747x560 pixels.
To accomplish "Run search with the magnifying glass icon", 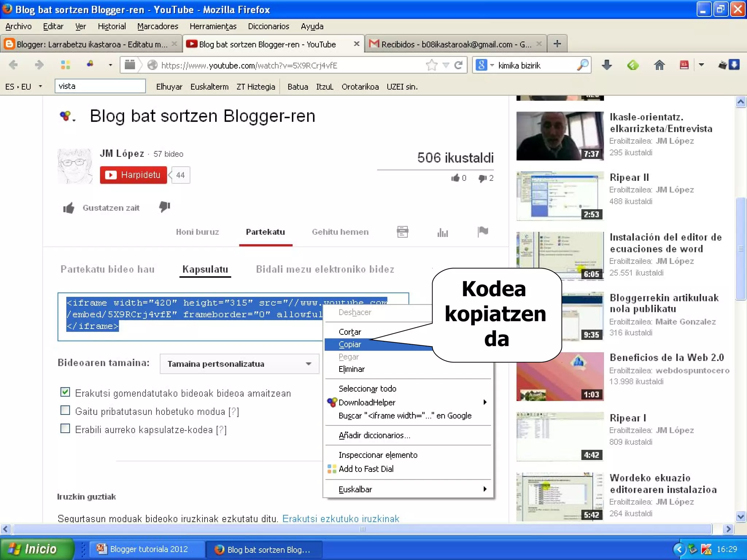I will coord(582,65).
